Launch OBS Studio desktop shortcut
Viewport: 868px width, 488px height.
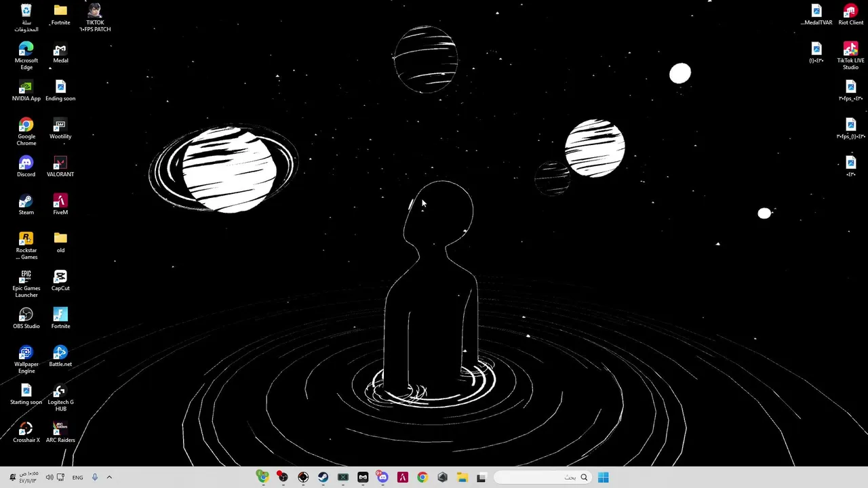pos(26,319)
